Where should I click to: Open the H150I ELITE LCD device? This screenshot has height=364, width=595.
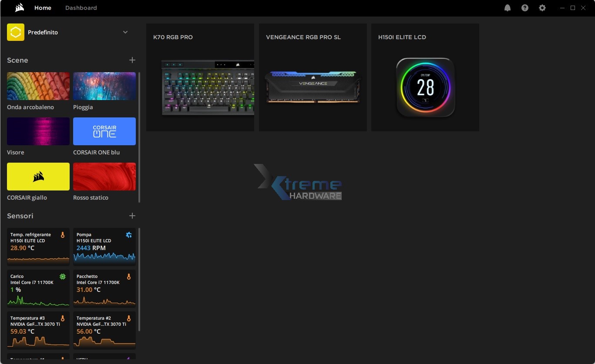click(x=425, y=77)
